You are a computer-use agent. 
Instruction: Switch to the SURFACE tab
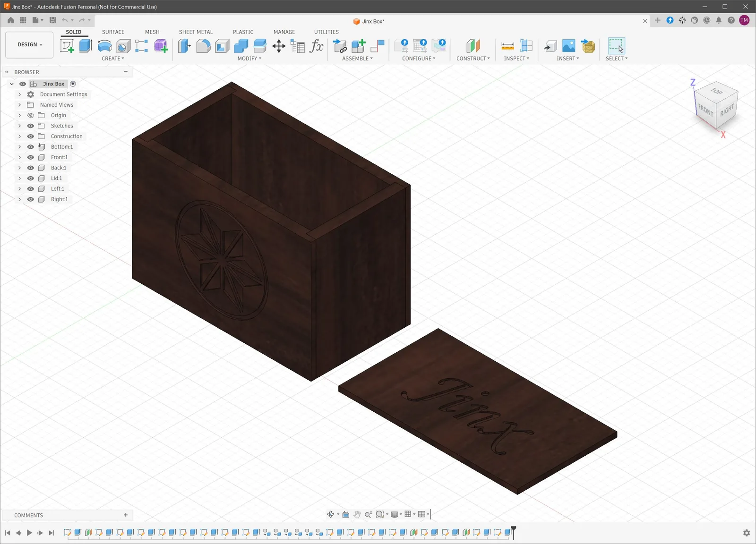113,32
